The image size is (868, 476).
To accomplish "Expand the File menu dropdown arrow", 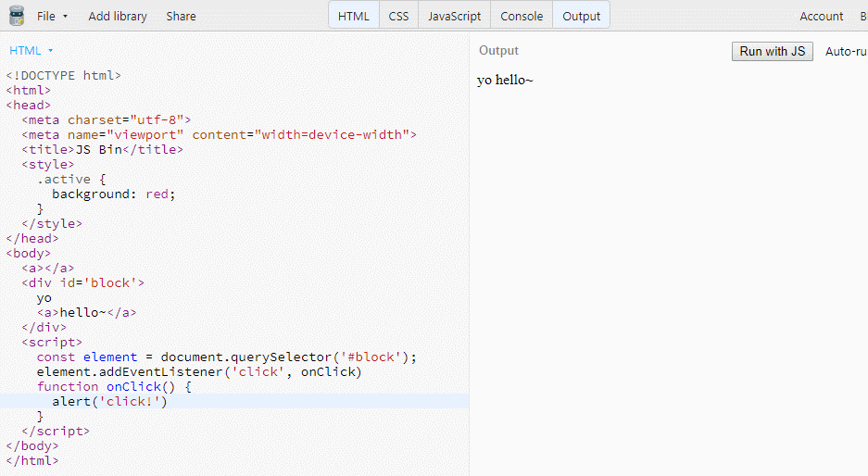I will [x=66, y=17].
